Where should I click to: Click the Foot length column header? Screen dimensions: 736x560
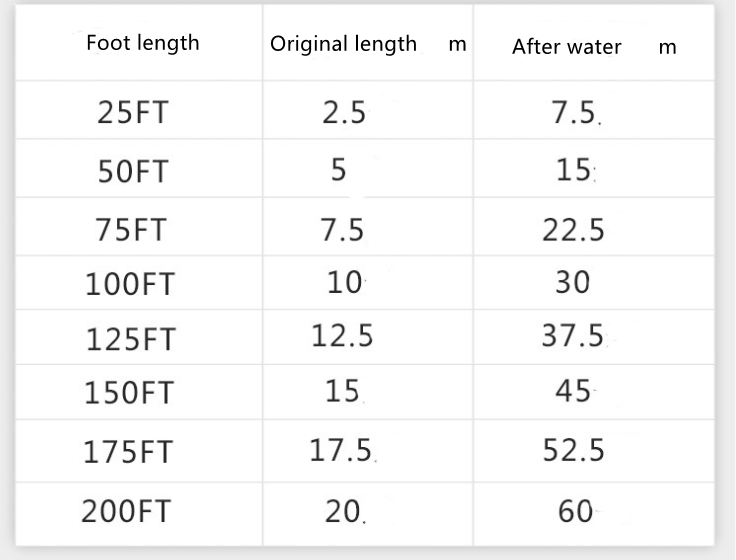click(142, 43)
